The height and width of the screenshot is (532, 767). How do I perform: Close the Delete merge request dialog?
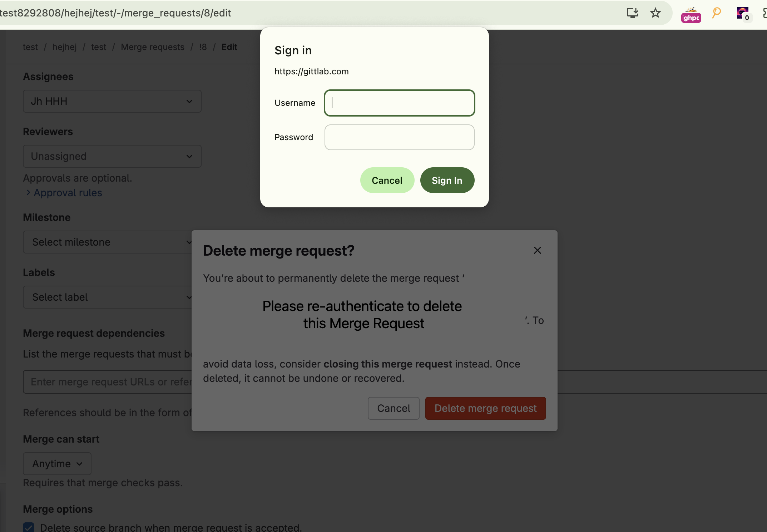pos(537,250)
